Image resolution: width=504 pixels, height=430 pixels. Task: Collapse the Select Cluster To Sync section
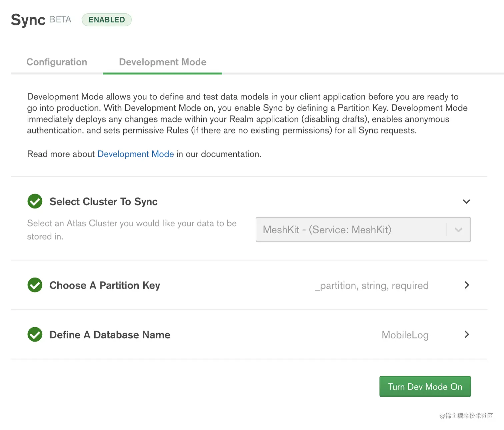pos(466,201)
